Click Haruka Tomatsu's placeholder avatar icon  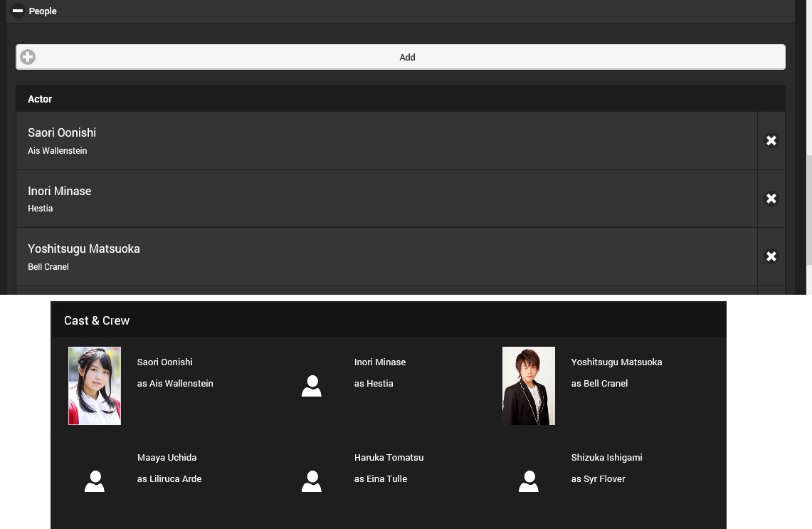312,481
